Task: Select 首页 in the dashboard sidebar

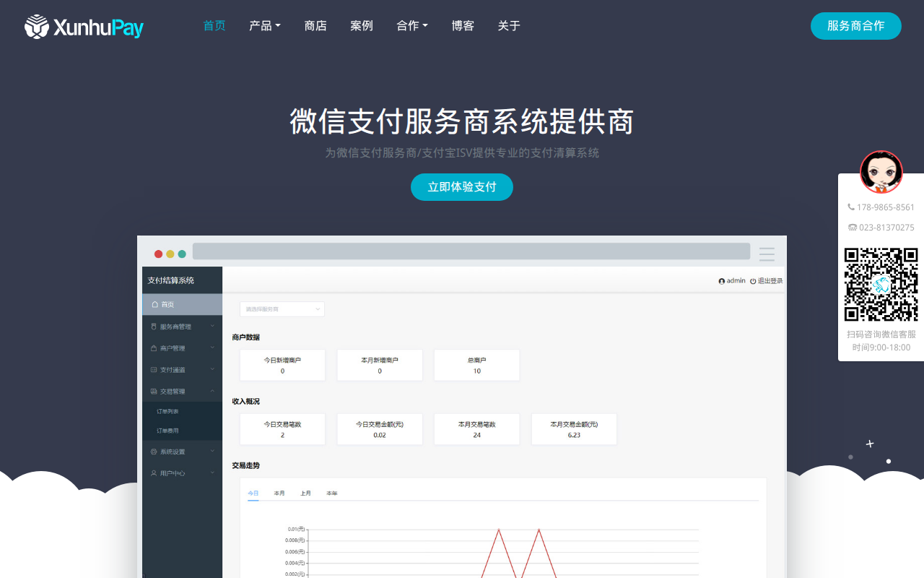Action: pos(182,305)
